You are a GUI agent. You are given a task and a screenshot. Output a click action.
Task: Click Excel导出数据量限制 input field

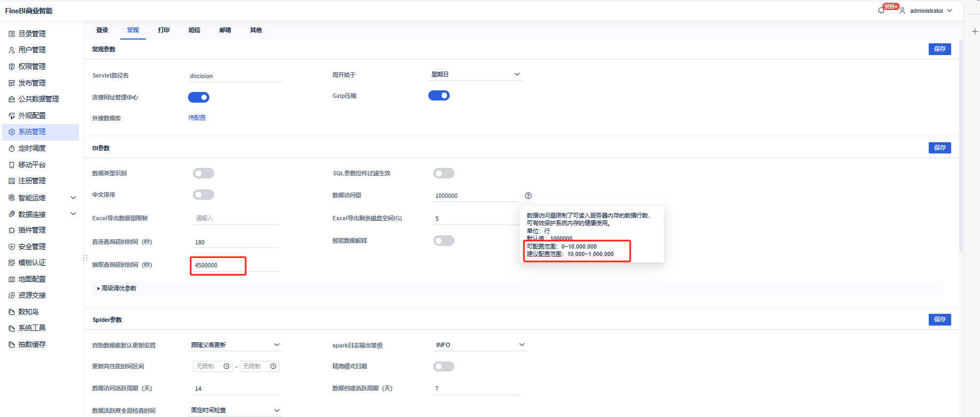(236, 218)
